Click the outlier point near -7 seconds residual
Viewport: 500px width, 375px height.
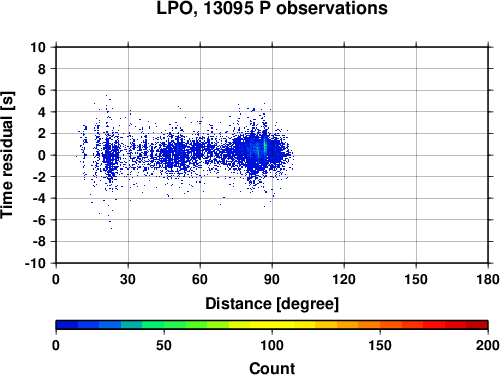(111, 228)
